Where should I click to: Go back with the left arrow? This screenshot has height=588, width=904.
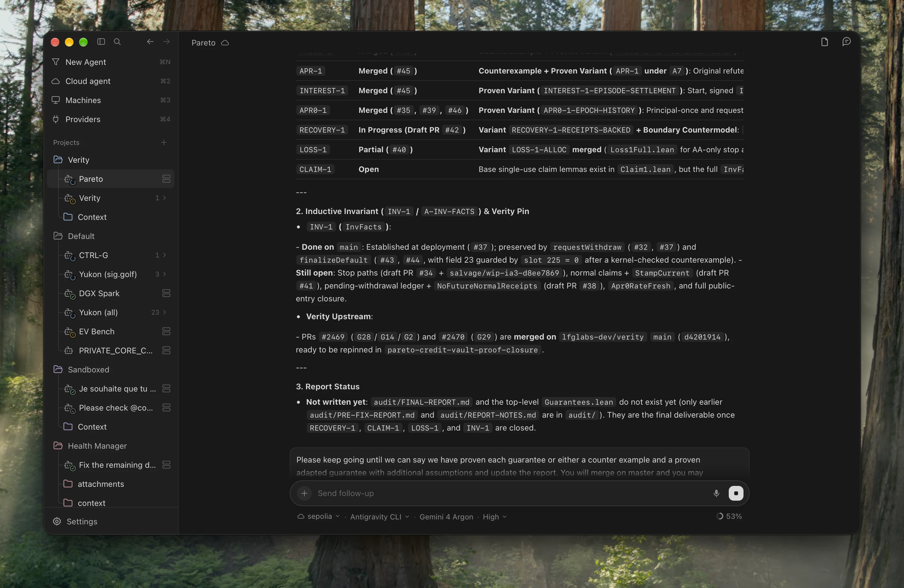150,42
